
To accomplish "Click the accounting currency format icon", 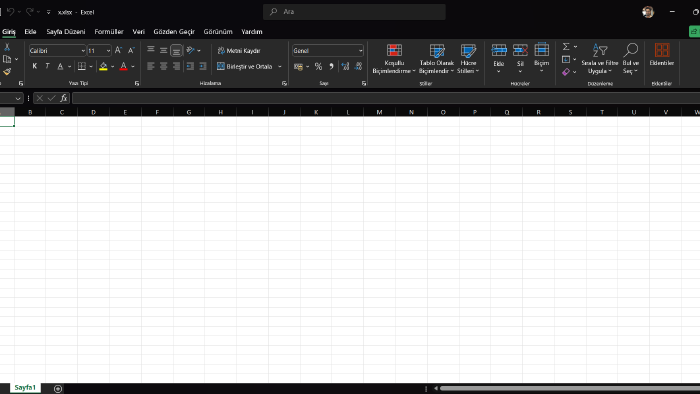I will (299, 66).
